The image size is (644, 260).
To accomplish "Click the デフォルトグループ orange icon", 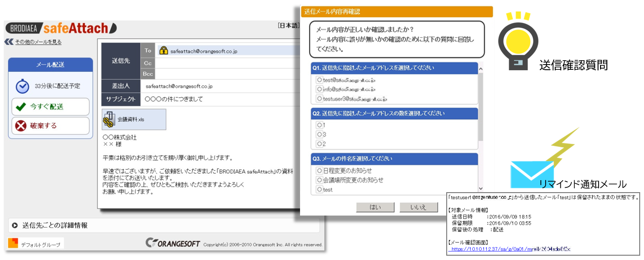I will (x=13, y=243).
